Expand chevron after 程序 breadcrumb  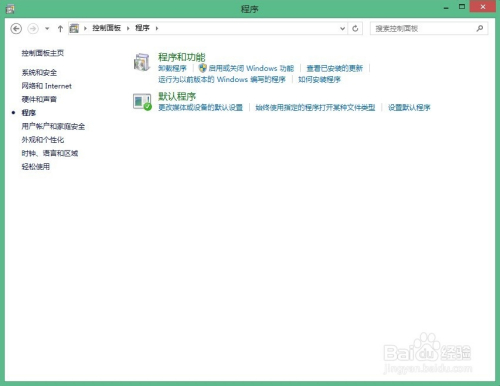click(157, 28)
